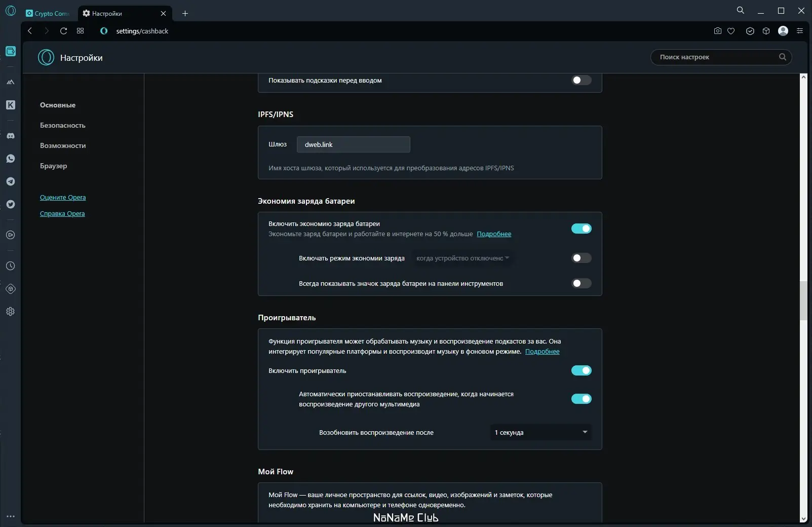Open 'Подробнее' link about the player

(543, 351)
